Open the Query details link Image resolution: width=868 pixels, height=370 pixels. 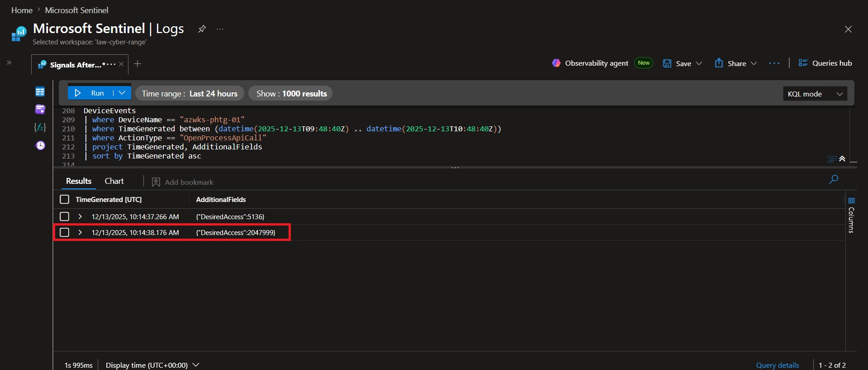click(777, 365)
